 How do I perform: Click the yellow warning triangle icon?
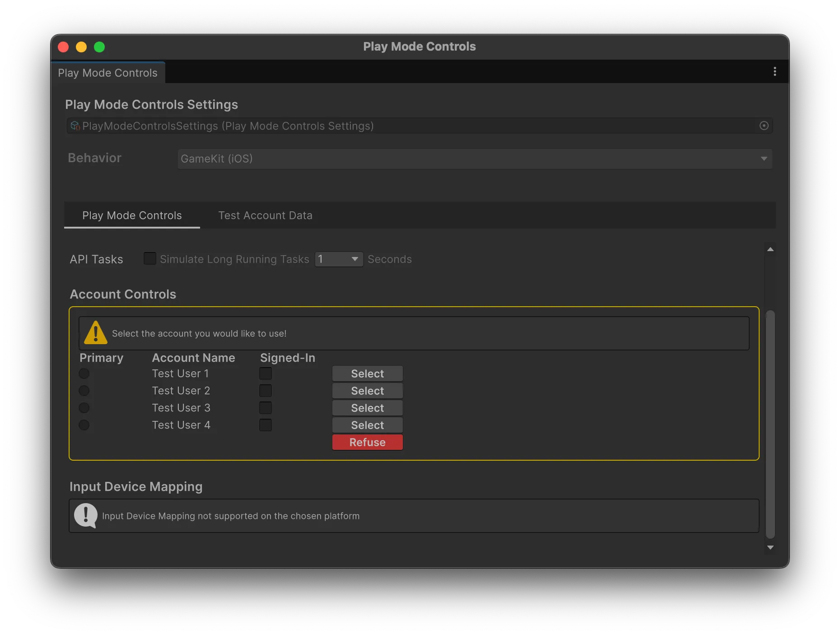coord(95,333)
